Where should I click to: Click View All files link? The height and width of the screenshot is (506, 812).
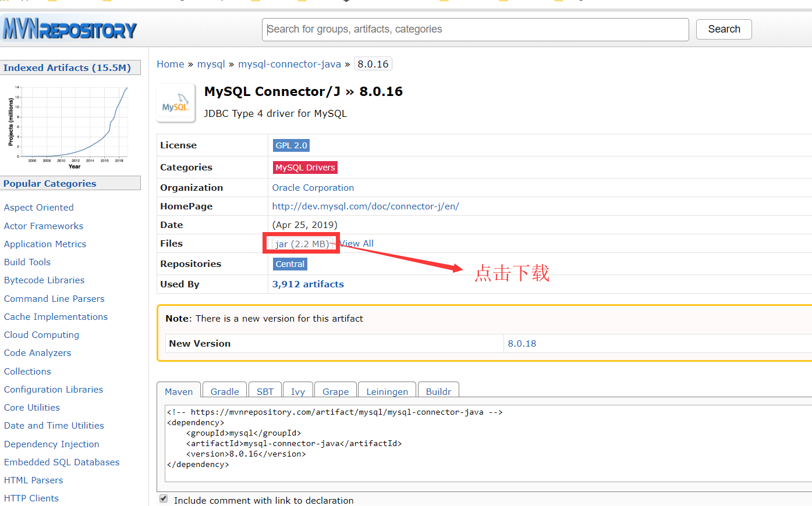click(357, 244)
